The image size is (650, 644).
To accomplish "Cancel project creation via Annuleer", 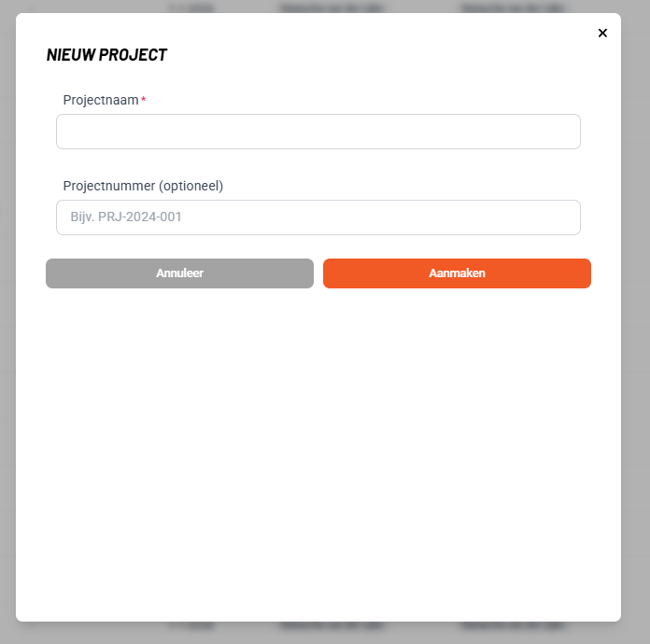I will (x=179, y=273).
